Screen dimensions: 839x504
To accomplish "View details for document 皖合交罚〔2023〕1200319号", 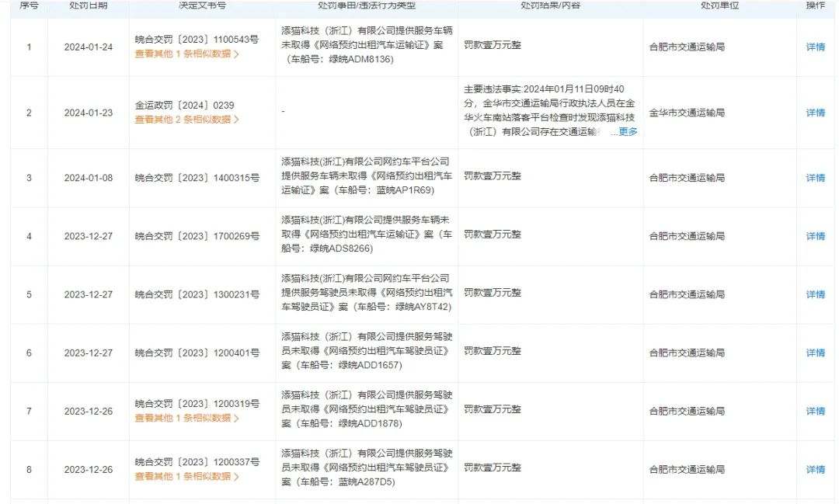I will click(x=814, y=411).
